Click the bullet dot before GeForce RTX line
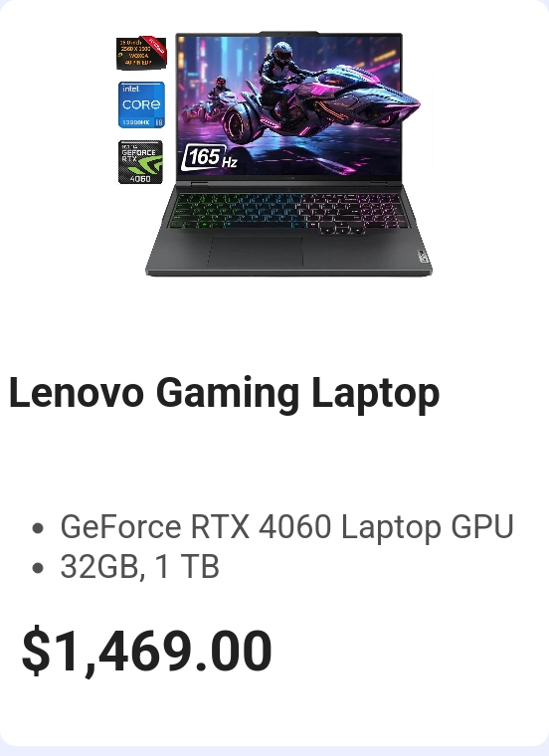 click(x=38, y=528)
